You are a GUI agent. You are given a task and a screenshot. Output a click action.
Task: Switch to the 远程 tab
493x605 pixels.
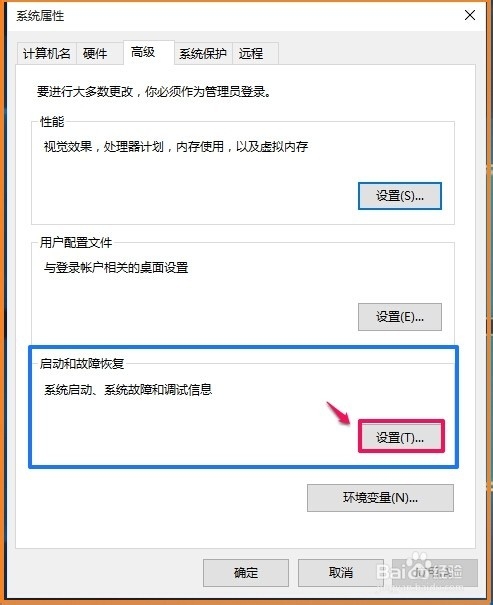tap(255, 53)
